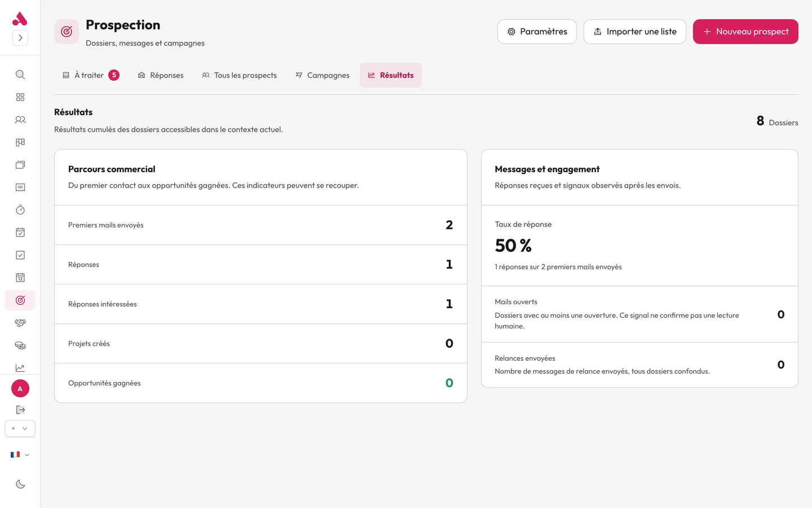Screen dimensions: 812x508
Task: Click the logout icon in sidebar
Action: [20, 410]
